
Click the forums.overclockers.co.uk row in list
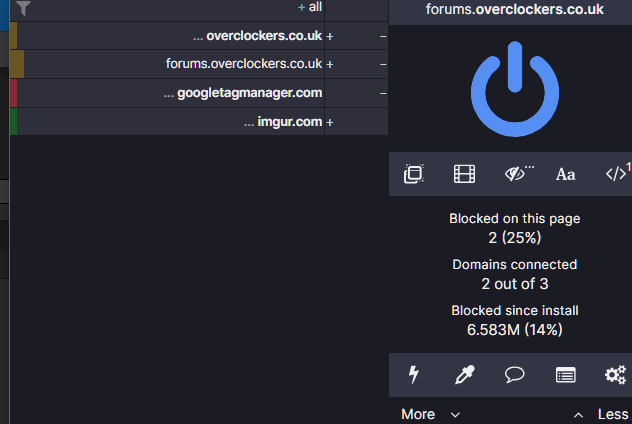point(244,64)
